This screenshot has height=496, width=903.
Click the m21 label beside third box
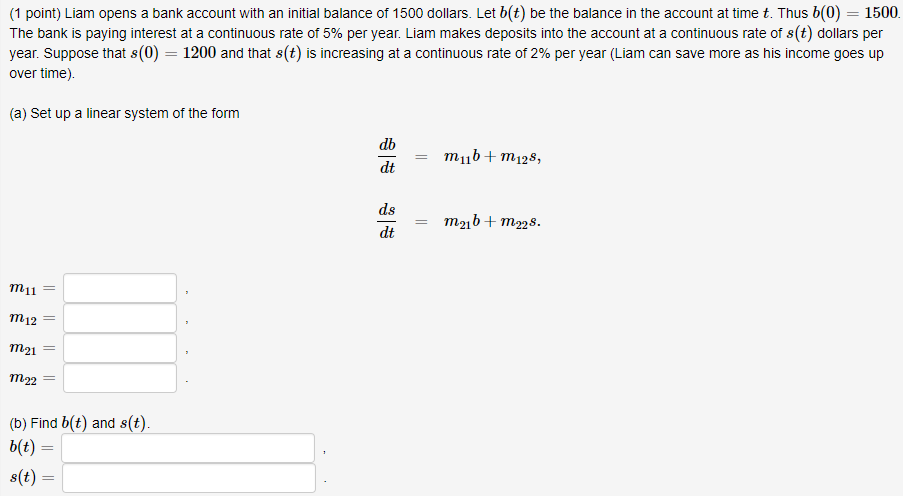(x=23, y=349)
